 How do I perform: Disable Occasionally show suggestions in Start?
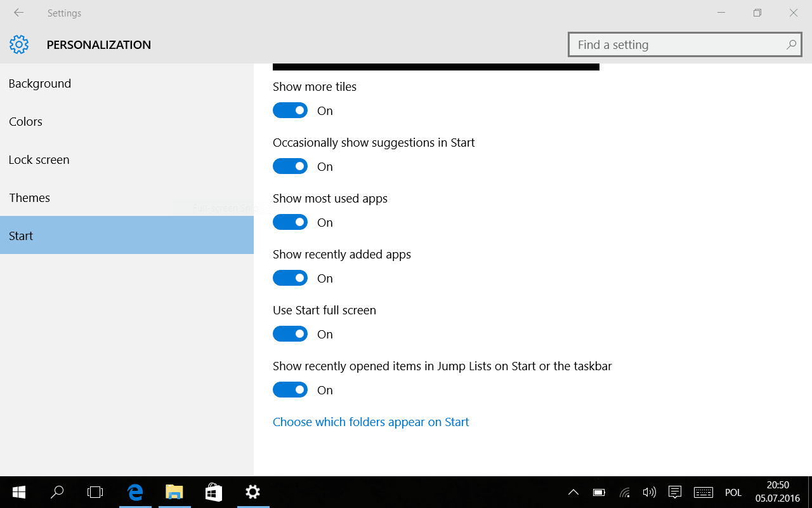tap(290, 166)
